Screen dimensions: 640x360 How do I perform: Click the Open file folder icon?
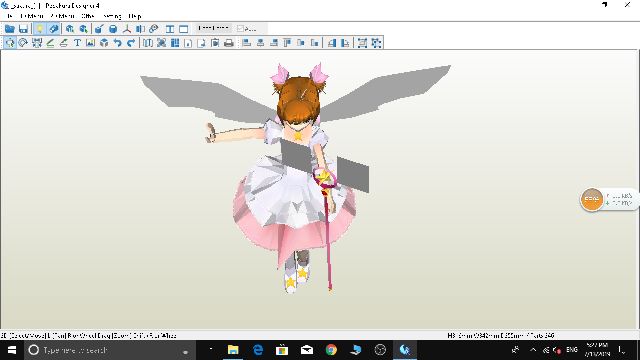[10, 29]
